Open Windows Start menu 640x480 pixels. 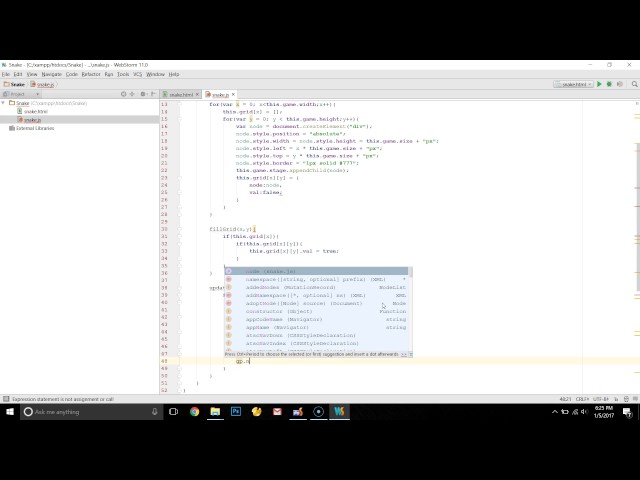click(x=10, y=411)
